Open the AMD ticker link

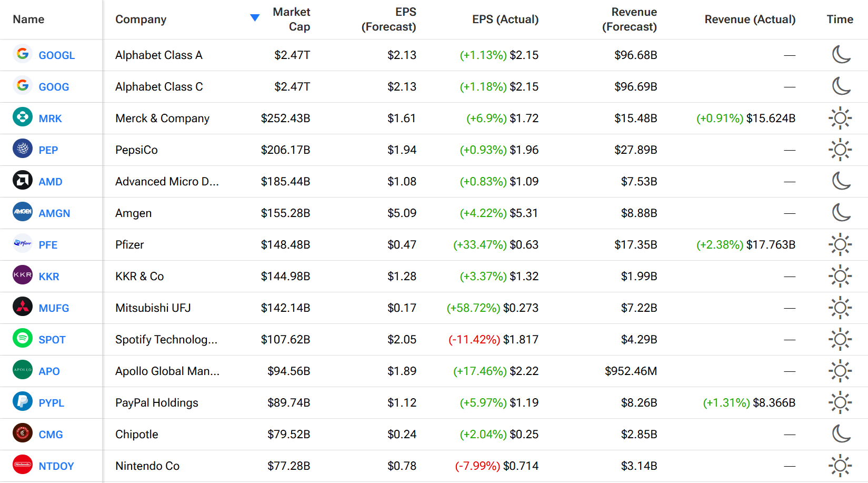point(51,182)
